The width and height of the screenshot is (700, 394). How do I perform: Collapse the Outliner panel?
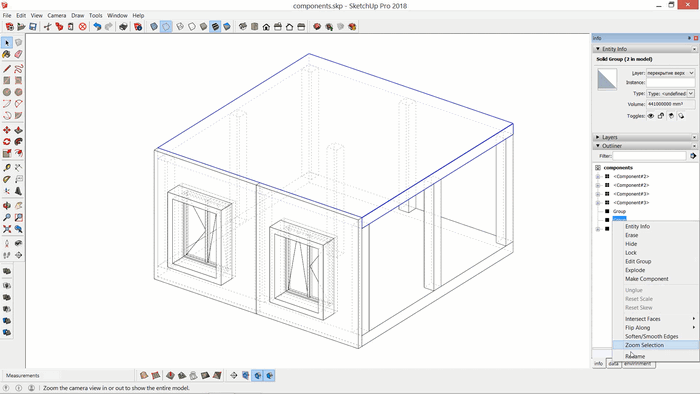coord(598,146)
